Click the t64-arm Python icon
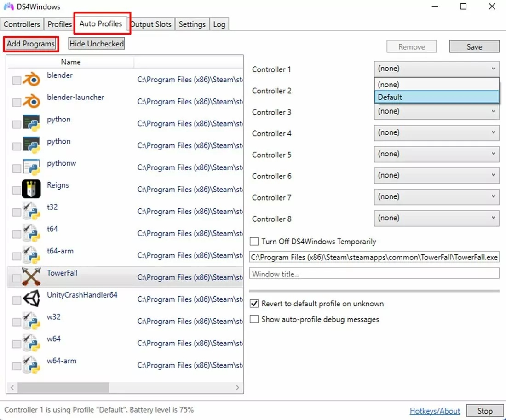 [x=31, y=255]
